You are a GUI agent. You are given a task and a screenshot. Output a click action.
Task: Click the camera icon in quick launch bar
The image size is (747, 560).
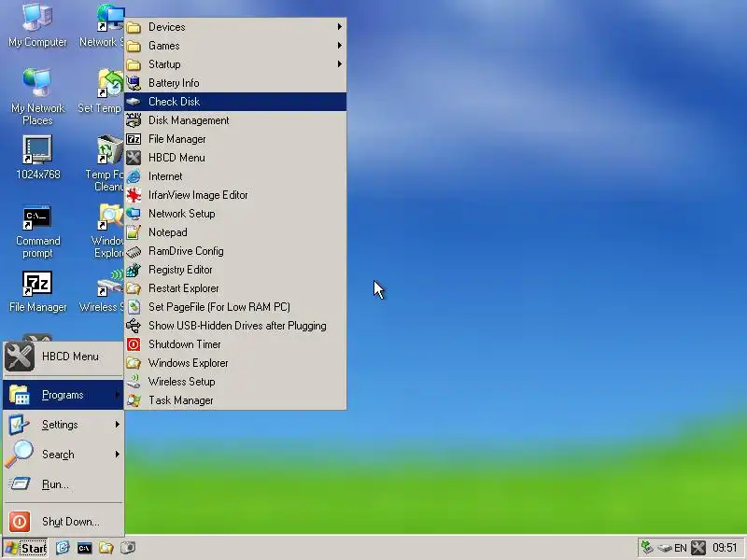[x=128, y=548]
